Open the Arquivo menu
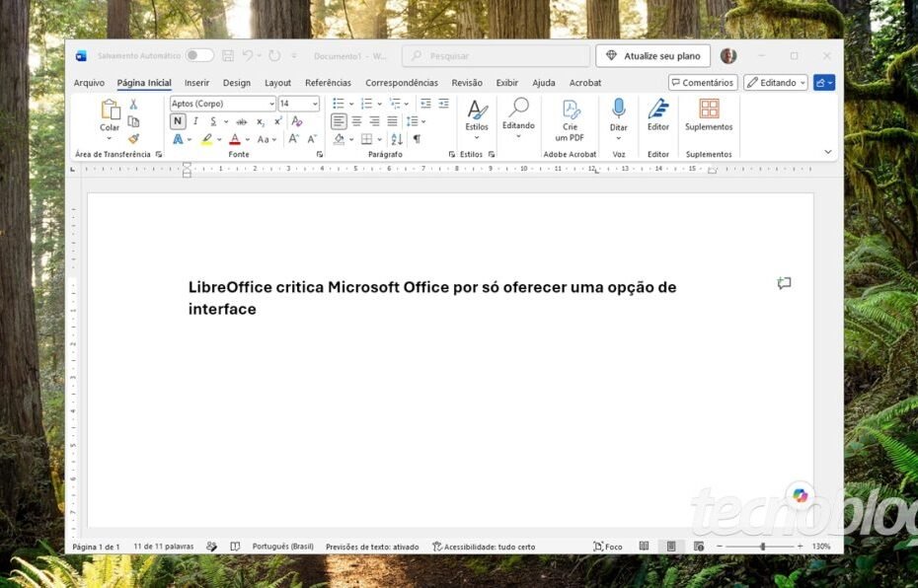918x588 pixels. (x=89, y=83)
